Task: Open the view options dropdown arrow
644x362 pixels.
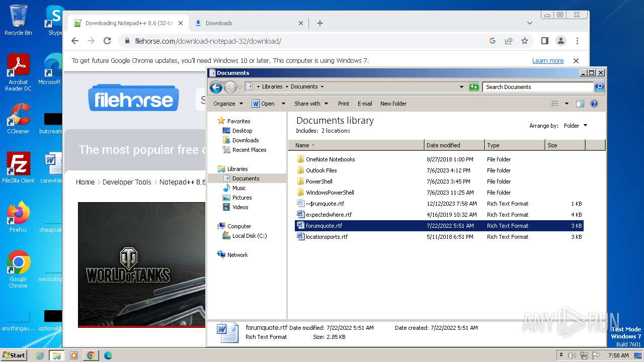Action: [x=567, y=104]
